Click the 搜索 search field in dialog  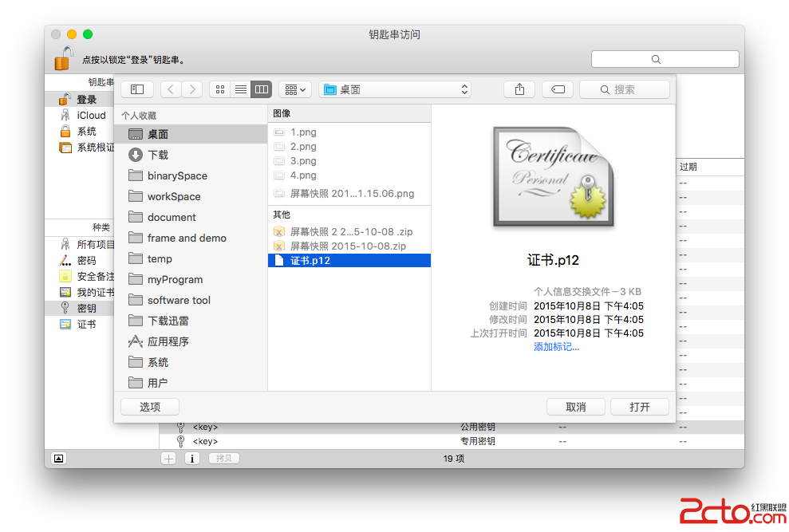[625, 89]
